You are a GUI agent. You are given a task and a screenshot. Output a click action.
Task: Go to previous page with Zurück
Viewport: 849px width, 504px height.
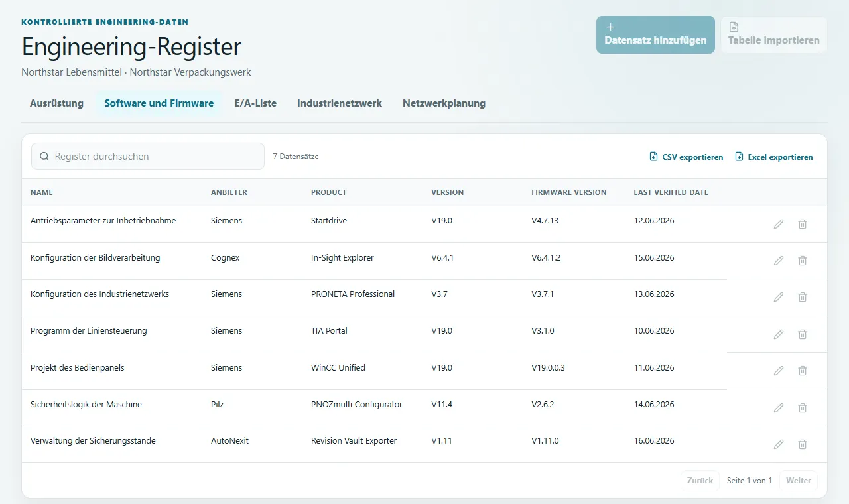pos(700,481)
